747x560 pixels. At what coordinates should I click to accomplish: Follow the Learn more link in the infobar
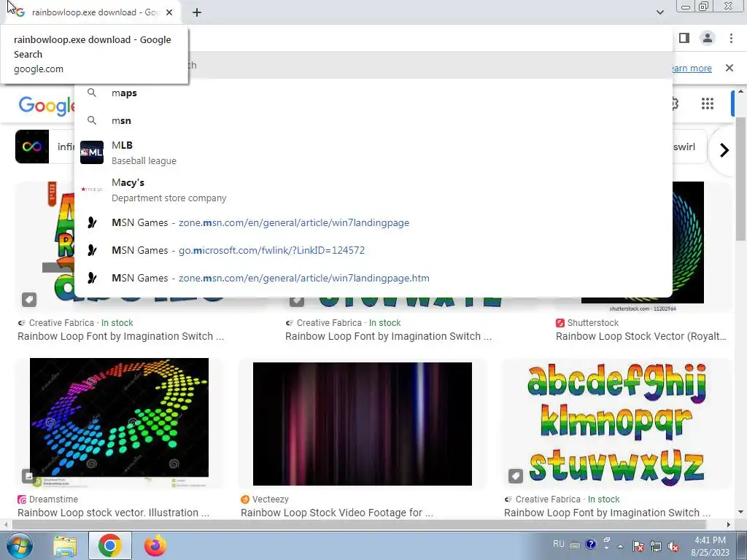[x=692, y=68]
